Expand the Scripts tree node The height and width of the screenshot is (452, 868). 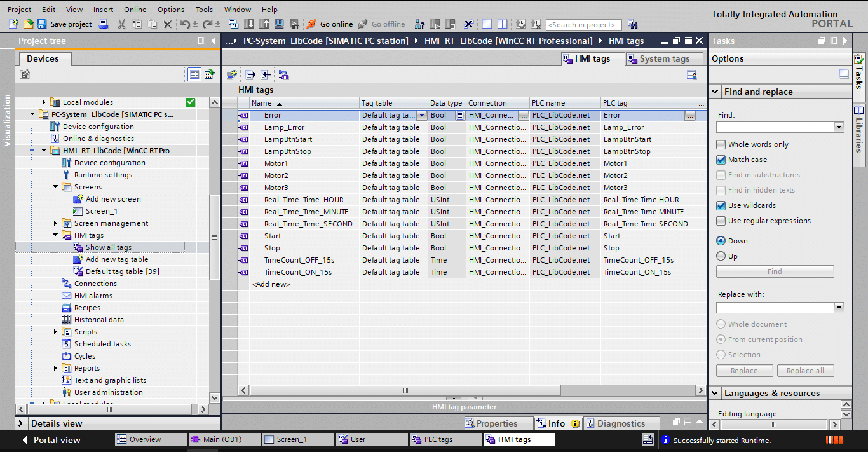(55, 332)
